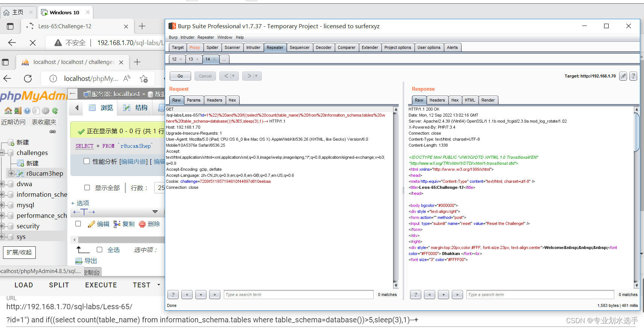
Task: Click the Cancel button in Repeater
Action: [205, 76]
